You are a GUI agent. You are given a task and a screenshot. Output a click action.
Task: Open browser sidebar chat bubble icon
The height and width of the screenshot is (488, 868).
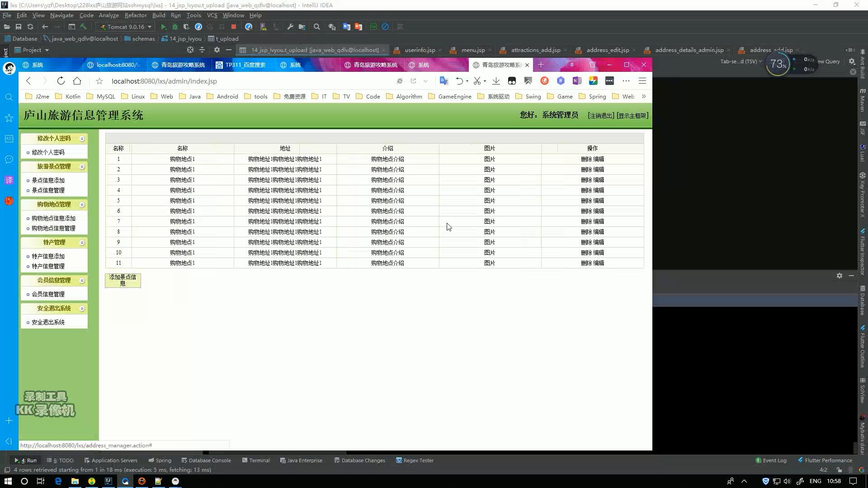tap(9, 160)
